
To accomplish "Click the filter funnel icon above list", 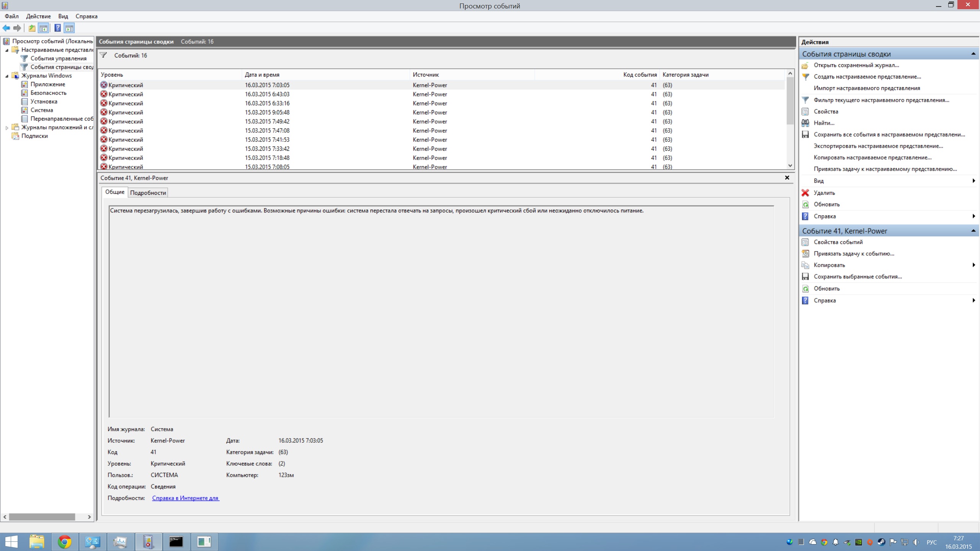I will 103,55.
